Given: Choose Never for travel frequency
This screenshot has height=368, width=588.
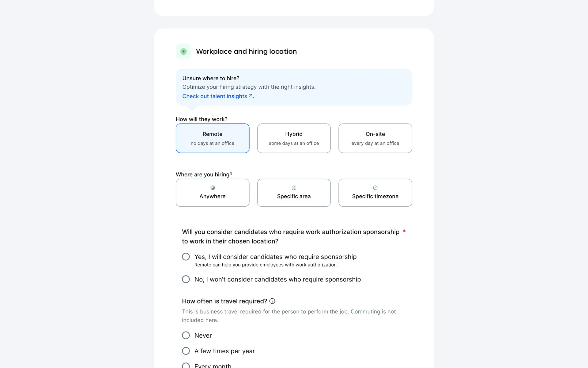Looking at the screenshot, I should (186, 335).
